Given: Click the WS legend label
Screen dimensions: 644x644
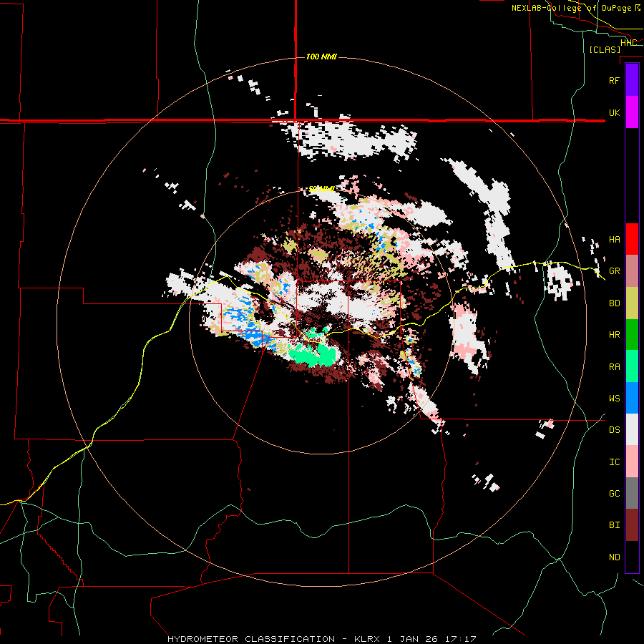Looking at the screenshot, I should (x=614, y=399).
